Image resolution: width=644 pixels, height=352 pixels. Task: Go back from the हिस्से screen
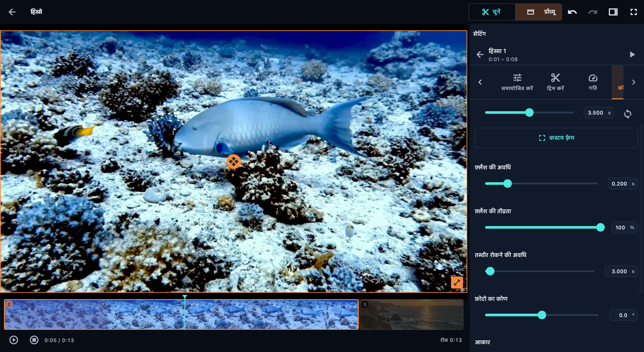[x=12, y=12]
